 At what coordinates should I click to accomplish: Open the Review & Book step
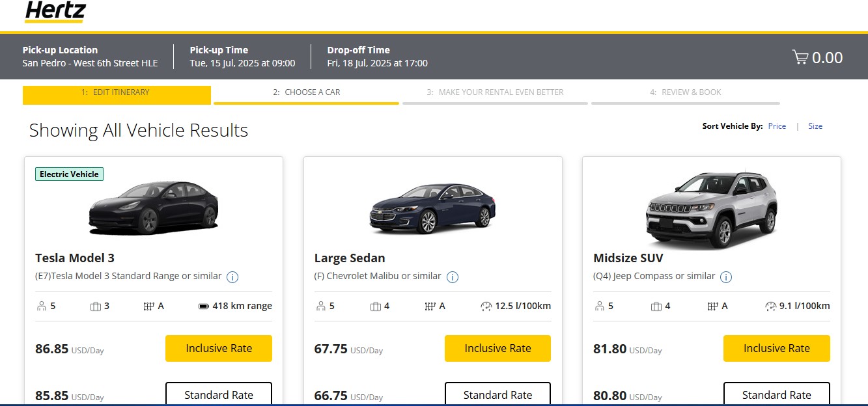tap(686, 94)
